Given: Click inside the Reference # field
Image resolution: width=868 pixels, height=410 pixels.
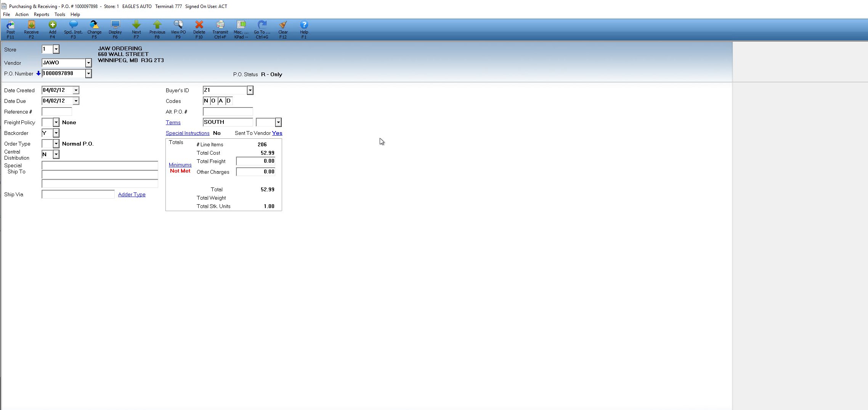Looking at the screenshot, I should click(x=56, y=111).
